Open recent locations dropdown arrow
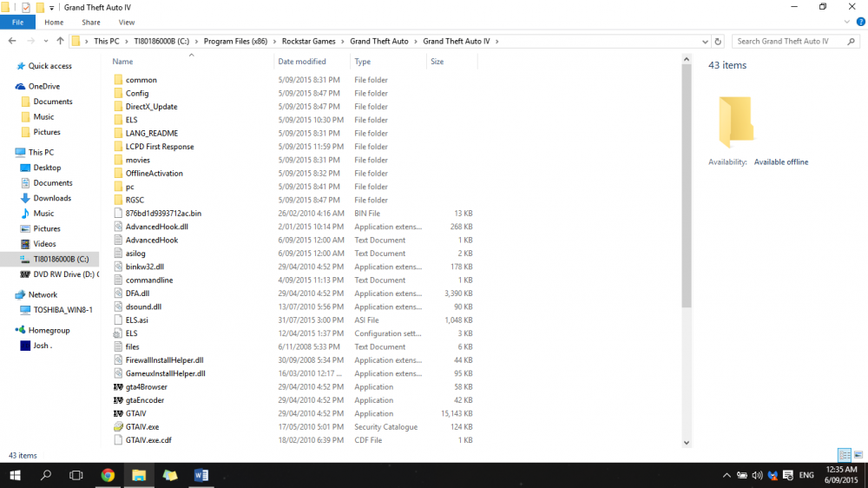 [46, 41]
